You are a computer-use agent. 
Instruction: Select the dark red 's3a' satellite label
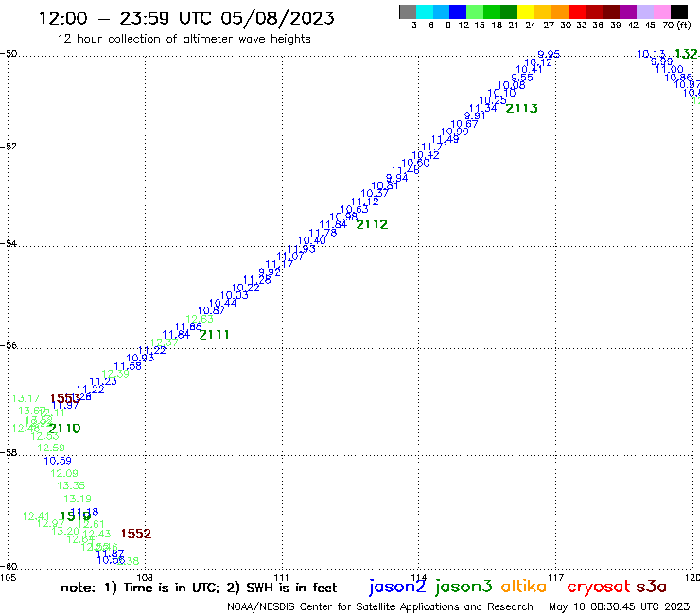coord(651,587)
